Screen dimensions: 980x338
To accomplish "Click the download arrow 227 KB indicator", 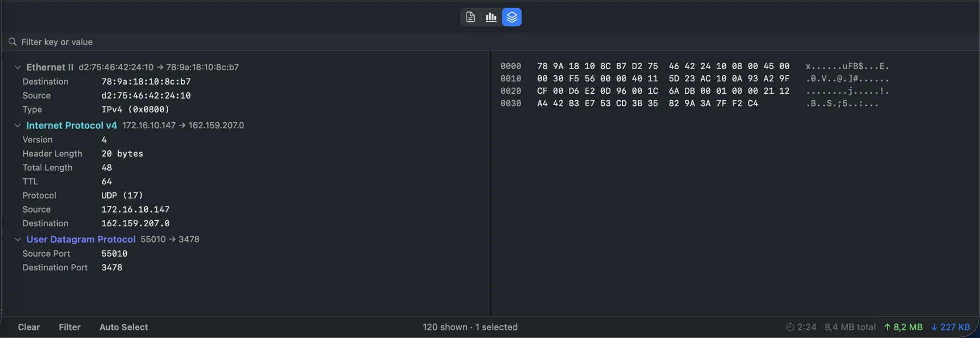I will coord(951,327).
